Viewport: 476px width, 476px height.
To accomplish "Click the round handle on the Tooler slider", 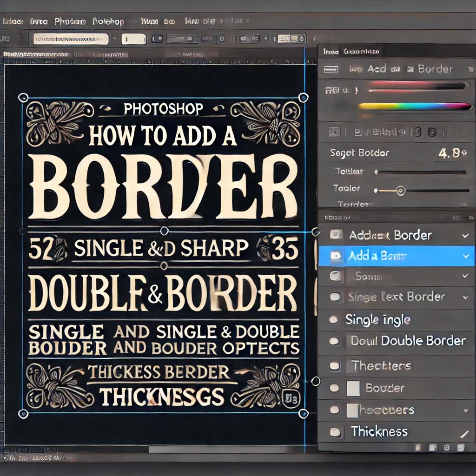I will (401, 191).
